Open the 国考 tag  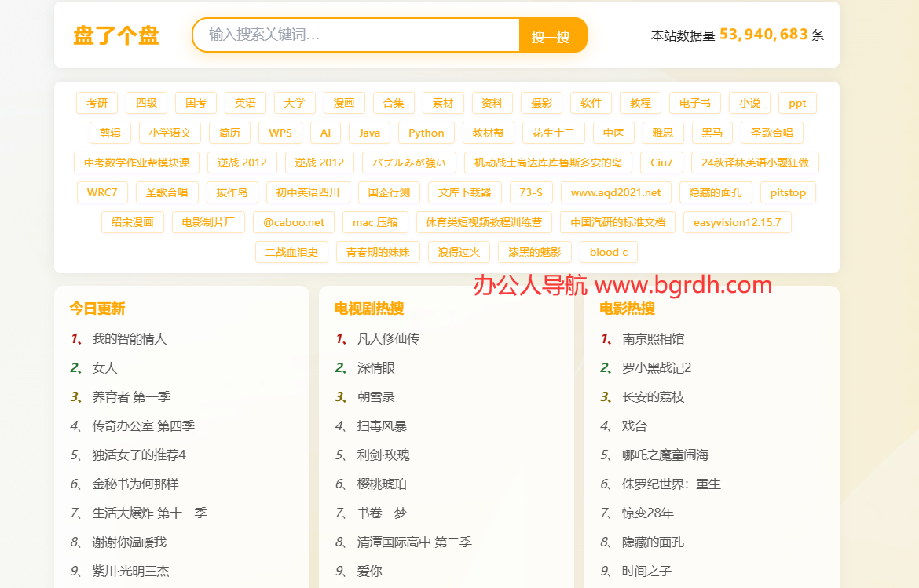point(196,103)
